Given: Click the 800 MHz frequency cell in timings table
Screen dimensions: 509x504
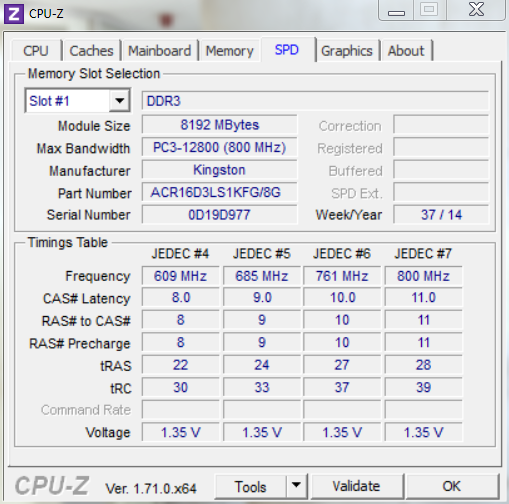Looking at the screenshot, I should (423, 276).
